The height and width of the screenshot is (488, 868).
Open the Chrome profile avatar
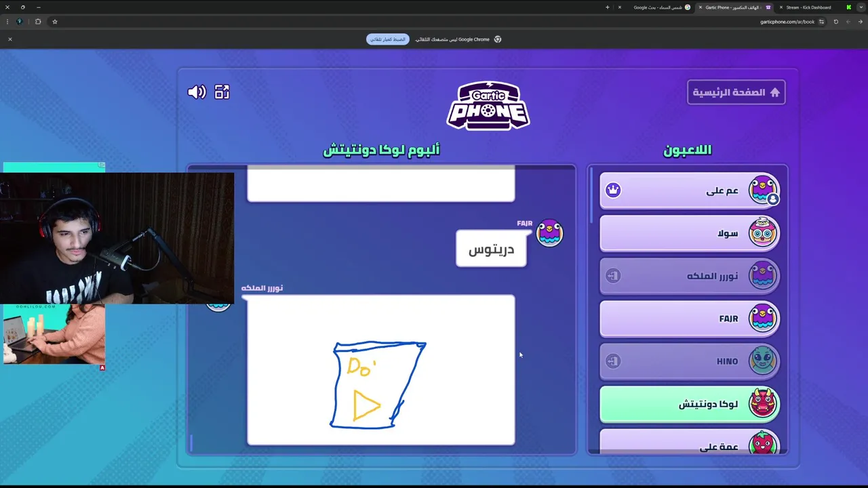(19, 22)
